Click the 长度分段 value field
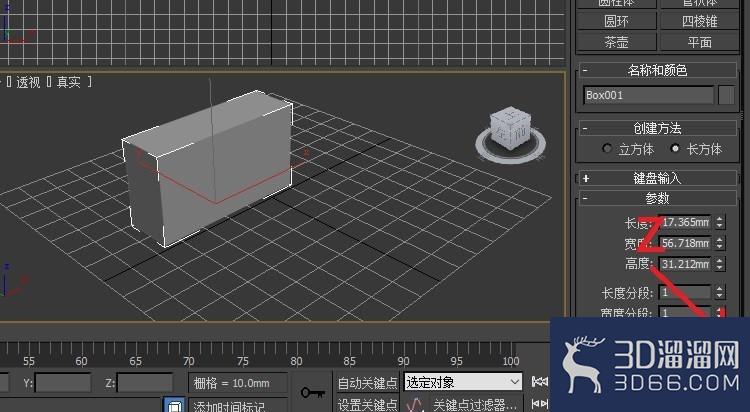This screenshot has width=750, height=412. pos(685,292)
